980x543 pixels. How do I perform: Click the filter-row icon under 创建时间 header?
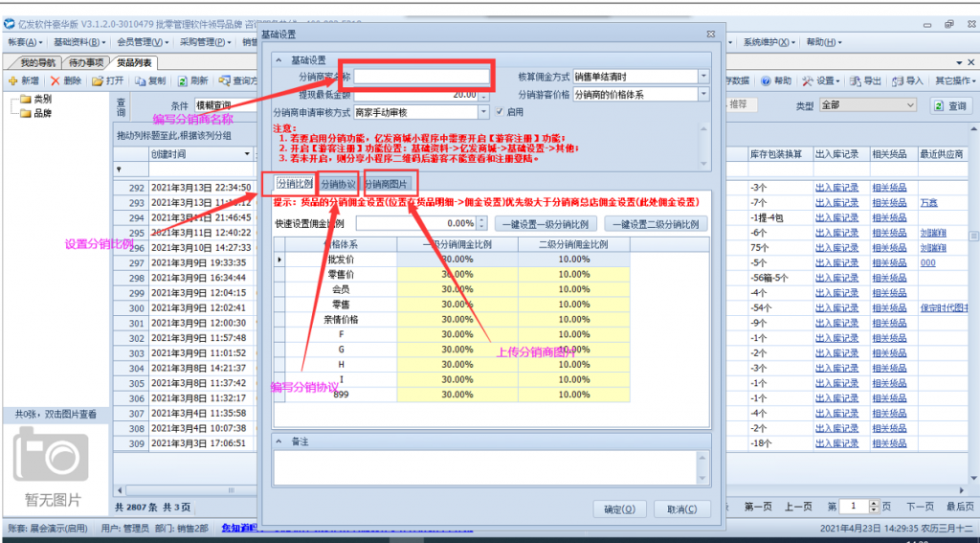point(119,170)
